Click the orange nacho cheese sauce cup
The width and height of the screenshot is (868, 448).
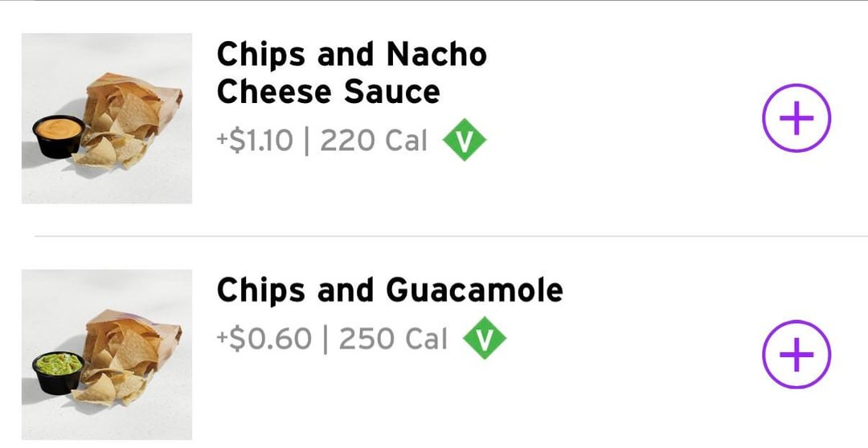pos(58,134)
